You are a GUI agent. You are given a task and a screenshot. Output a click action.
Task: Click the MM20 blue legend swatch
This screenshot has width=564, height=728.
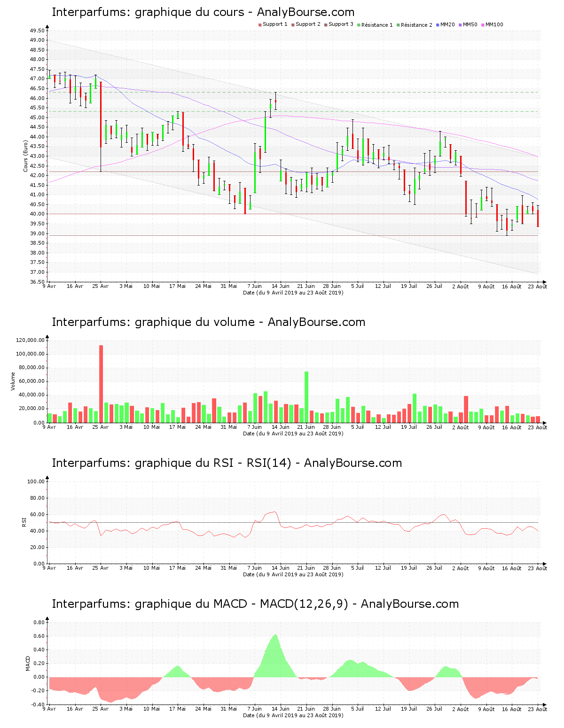coord(438,25)
